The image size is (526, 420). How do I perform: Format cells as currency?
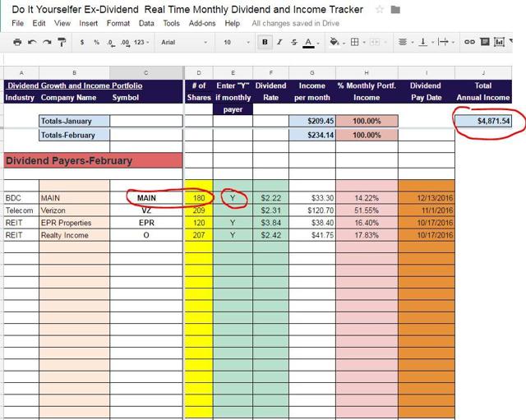coord(82,42)
